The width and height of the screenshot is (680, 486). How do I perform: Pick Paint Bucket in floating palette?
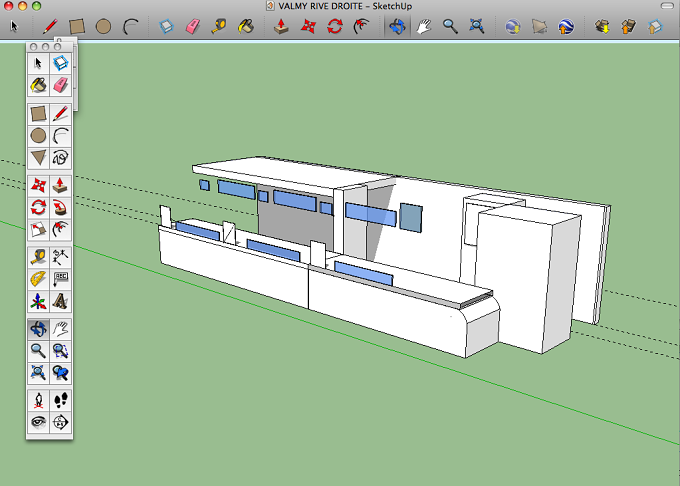(x=38, y=85)
